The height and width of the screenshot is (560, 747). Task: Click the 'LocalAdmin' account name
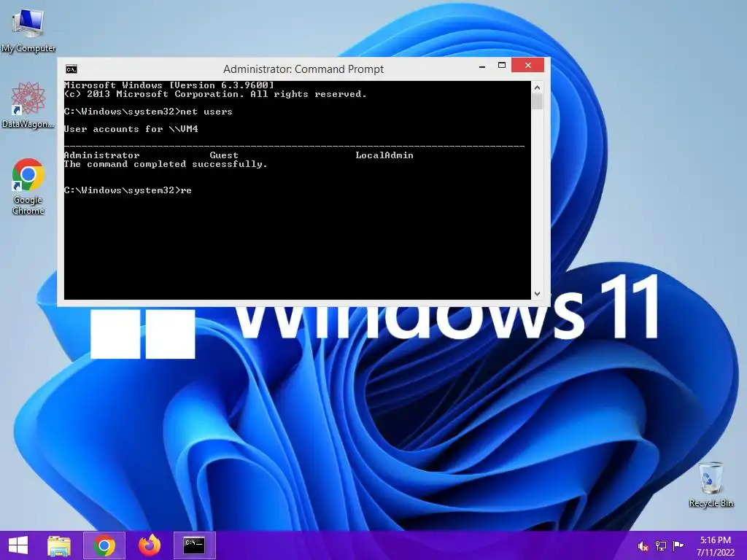tap(384, 155)
